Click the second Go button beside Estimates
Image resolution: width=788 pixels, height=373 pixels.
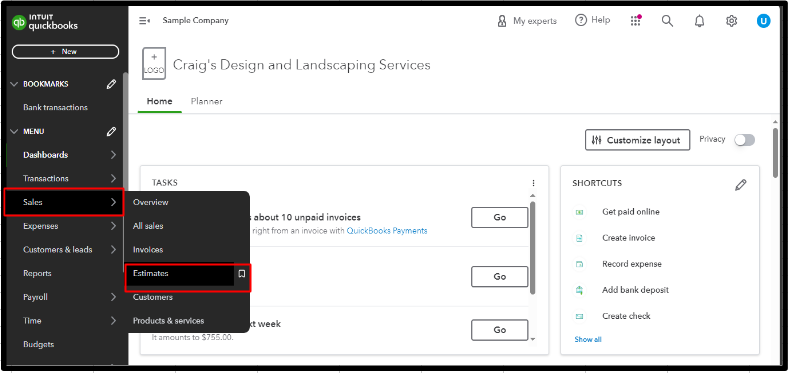500,276
